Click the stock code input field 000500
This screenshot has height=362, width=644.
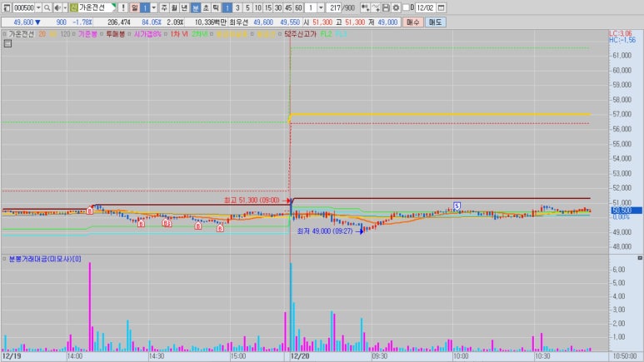[24, 7]
